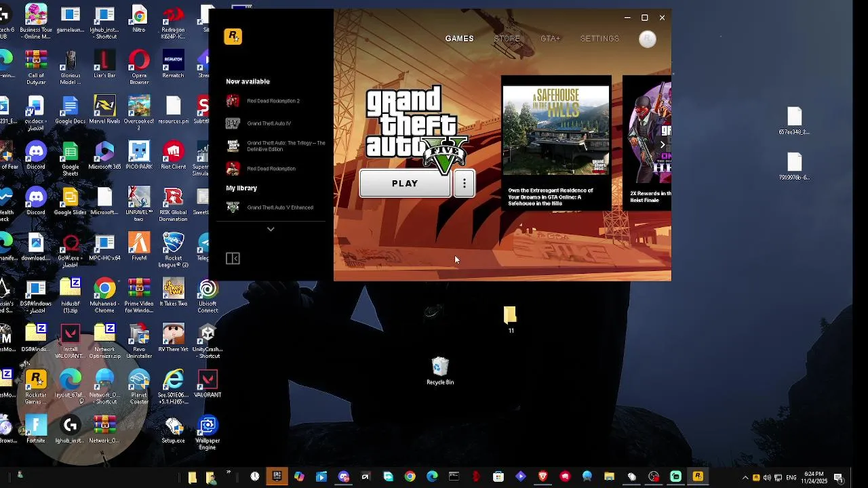Click the ENG language indicator
Viewport: 868px width, 488px height.
click(790, 477)
